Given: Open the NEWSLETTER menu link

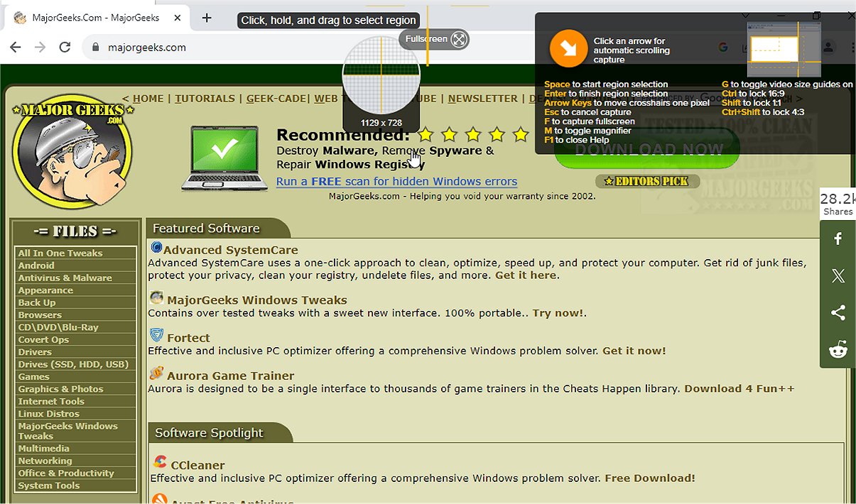Looking at the screenshot, I should (482, 99).
